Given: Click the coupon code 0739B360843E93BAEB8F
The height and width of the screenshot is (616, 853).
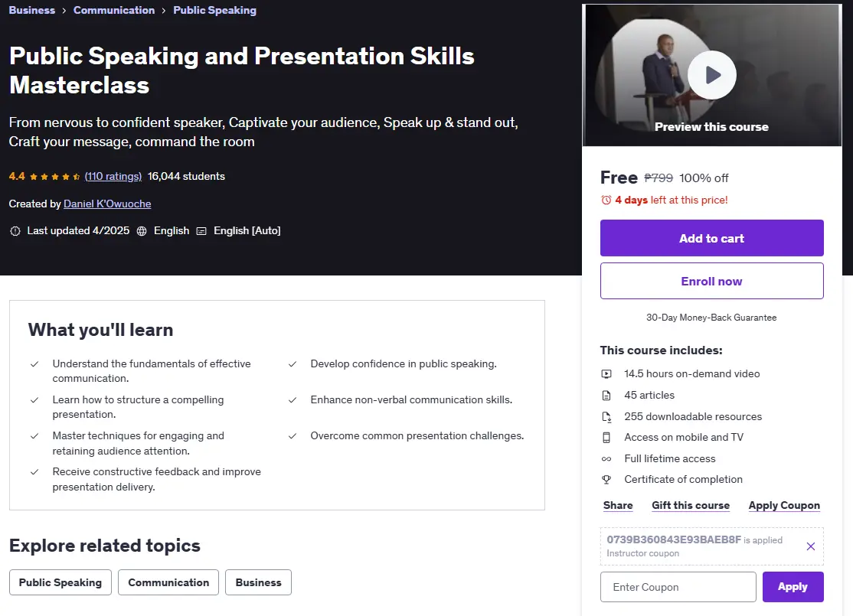Looking at the screenshot, I should click(x=674, y=539).
